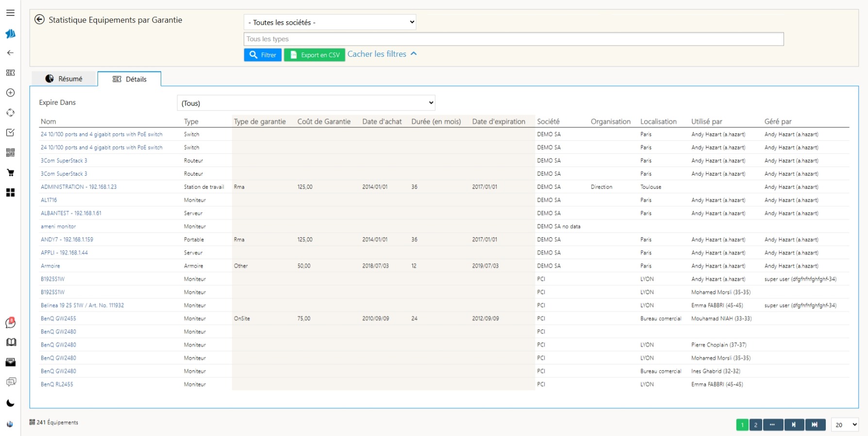Switch to the Résumé tab
The image size is (868, 436).
64,79
